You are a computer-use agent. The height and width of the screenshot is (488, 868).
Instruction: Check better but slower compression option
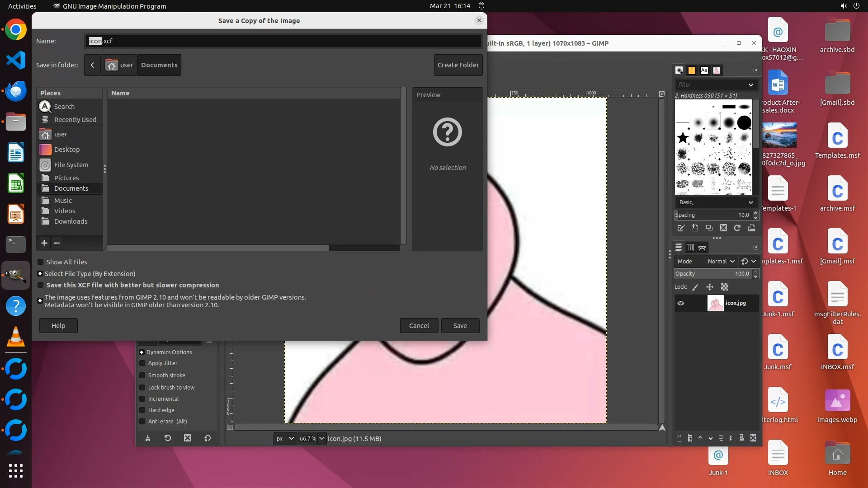[41, 285]
